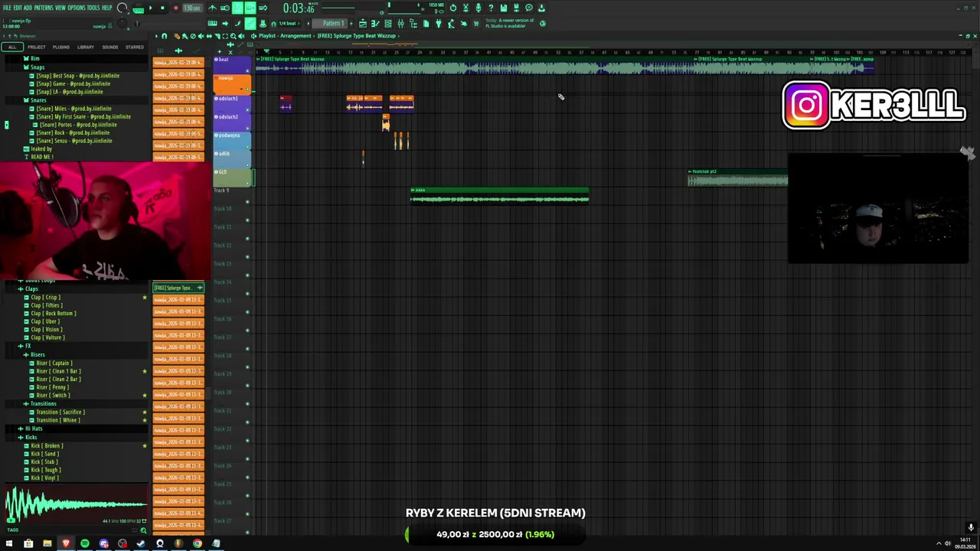Select the adlib playlist track header
Viewport: 980px width, 551px height.
click(x=233, y=158)
